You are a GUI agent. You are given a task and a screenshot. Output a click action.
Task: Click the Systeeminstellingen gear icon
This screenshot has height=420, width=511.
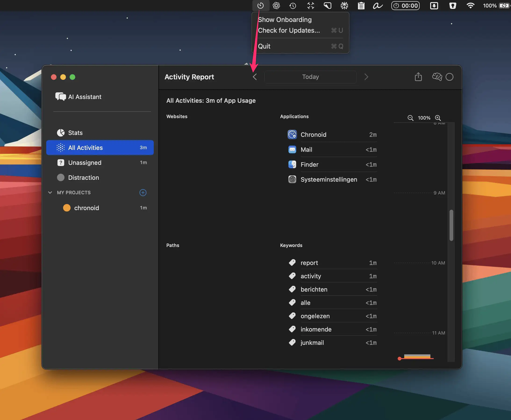292,180
